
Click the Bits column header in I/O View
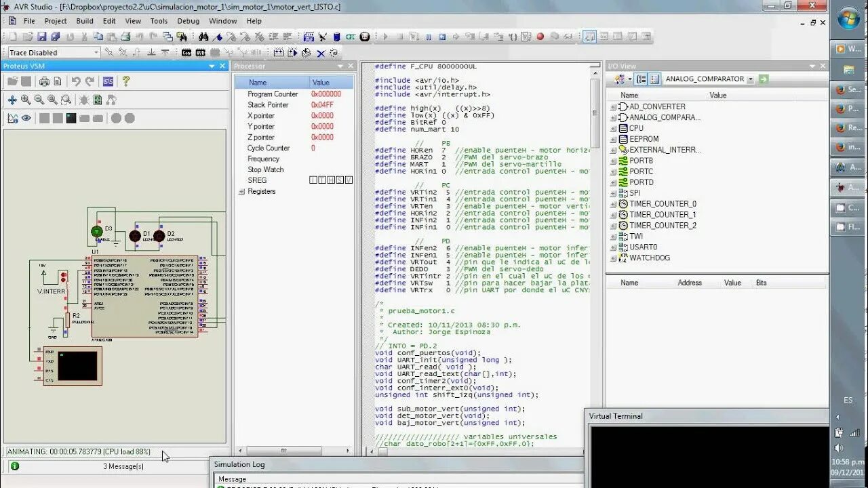(x=761, y=283)
